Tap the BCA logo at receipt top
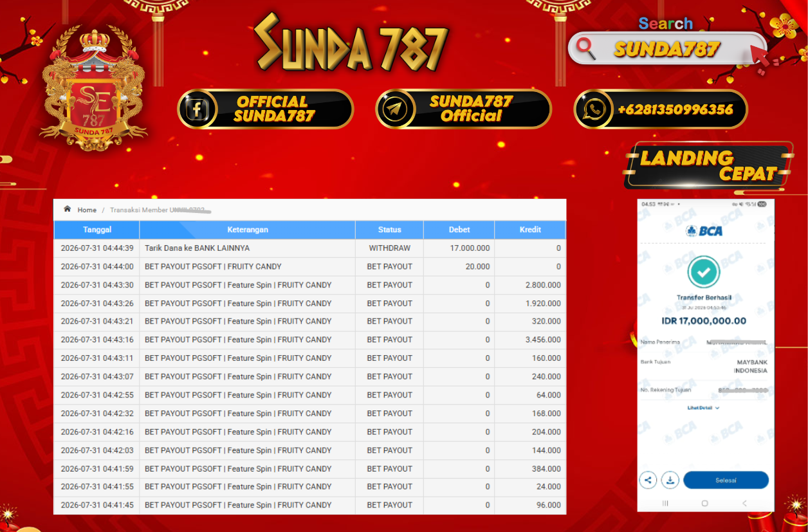Image resolution: width=808 pixels, height=532 pixels. 704,231
